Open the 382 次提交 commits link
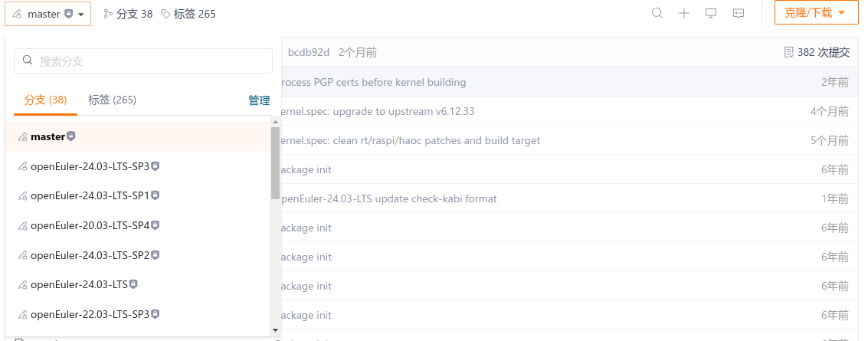This screenshot has height=341, width=868. click(823, 52)
